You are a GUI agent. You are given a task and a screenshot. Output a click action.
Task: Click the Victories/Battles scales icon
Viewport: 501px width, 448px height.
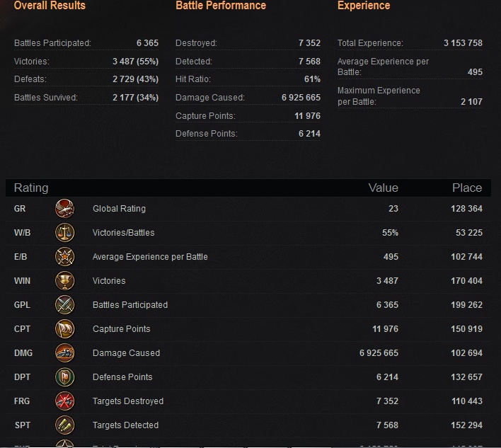click(x=65, y=233)
